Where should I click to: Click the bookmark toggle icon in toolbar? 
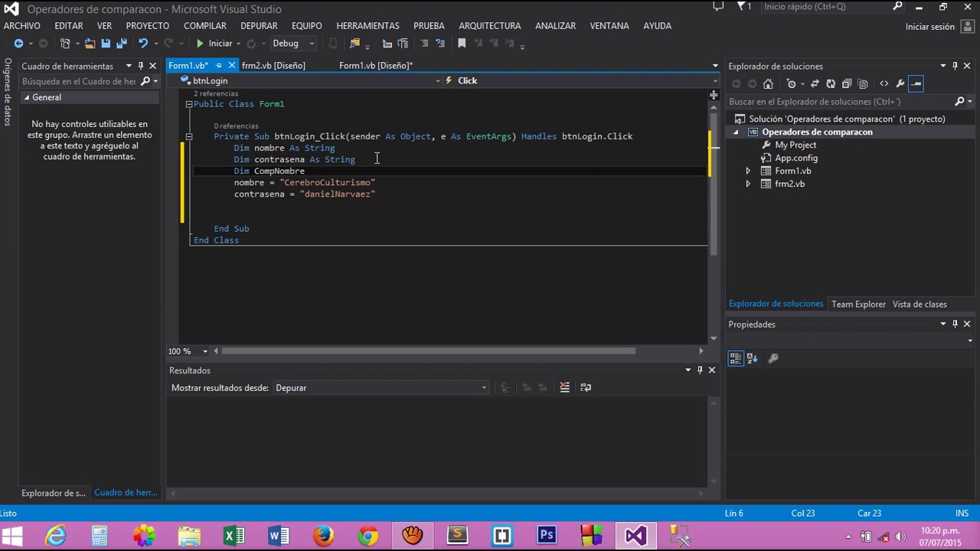pyautogui.click(x=462, y=44)
